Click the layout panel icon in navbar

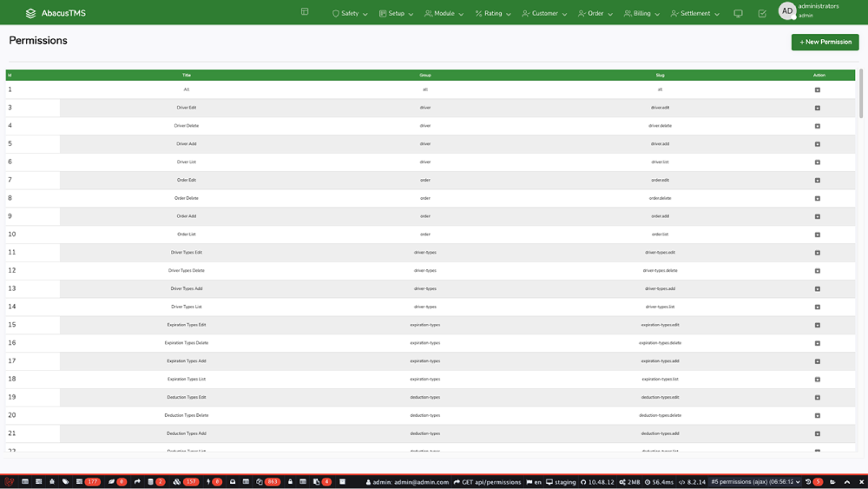click(x=305, y=12)
